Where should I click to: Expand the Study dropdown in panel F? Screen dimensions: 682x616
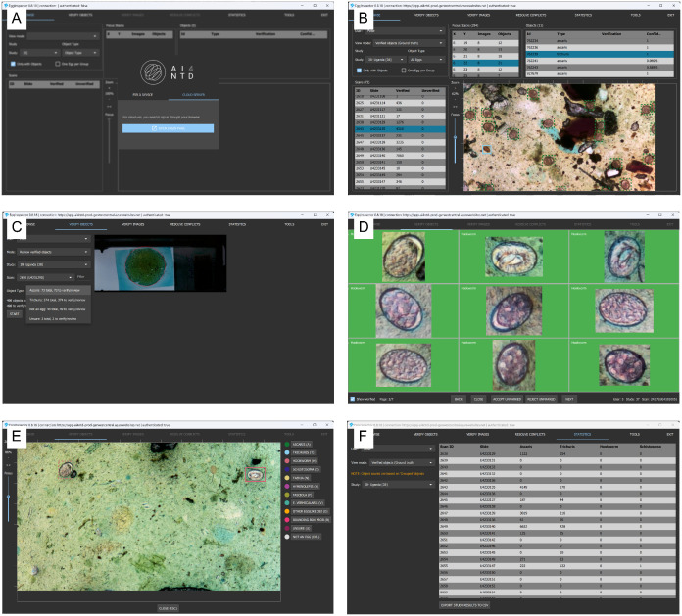(399, 484)
